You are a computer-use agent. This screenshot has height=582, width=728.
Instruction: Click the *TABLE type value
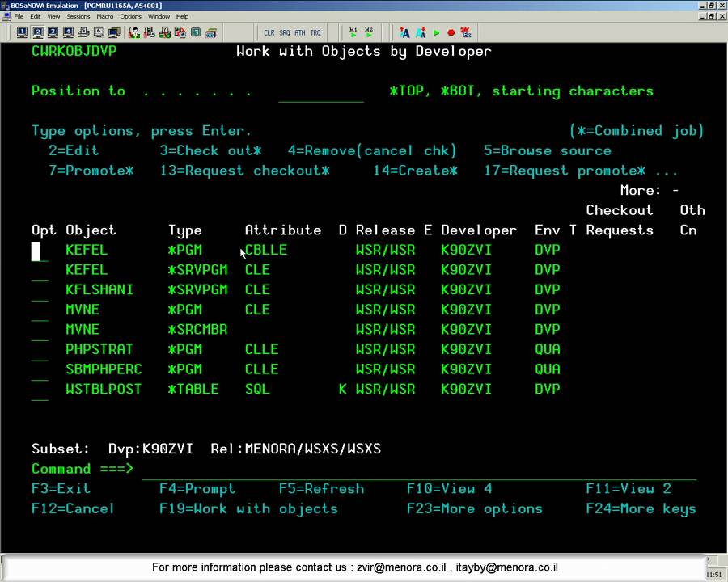click(193, 389)
